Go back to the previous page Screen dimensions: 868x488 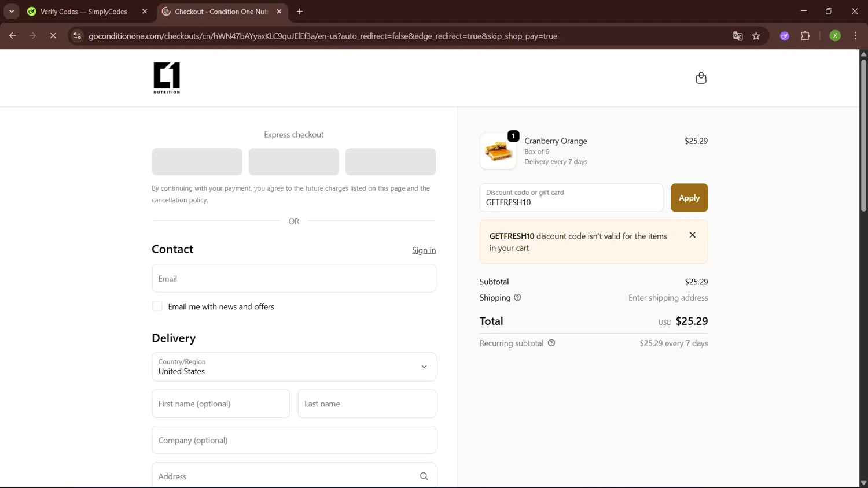pyautogui.click(x=12, y=36)
